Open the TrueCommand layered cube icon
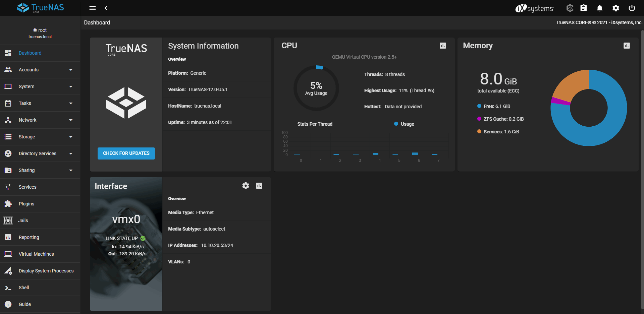The image size is (644, 314). tap(570, 8)
